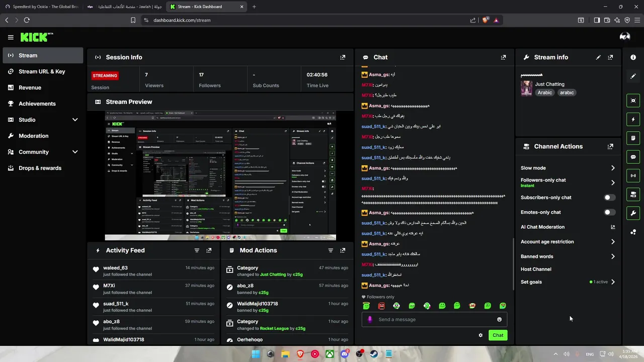Pop out the Stream info panel
This screenshot has width=644, height=362.
pos(610,57)
